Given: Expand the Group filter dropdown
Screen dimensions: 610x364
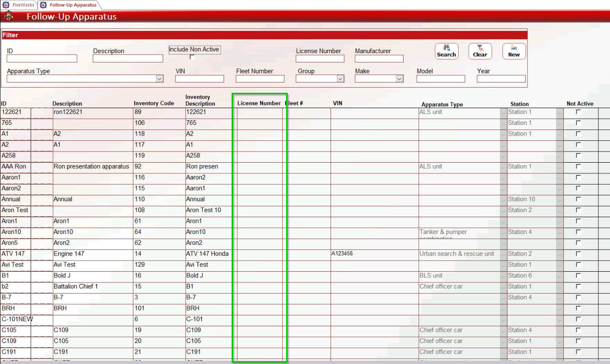Looking at the screenshot, I should pos(340,79).
